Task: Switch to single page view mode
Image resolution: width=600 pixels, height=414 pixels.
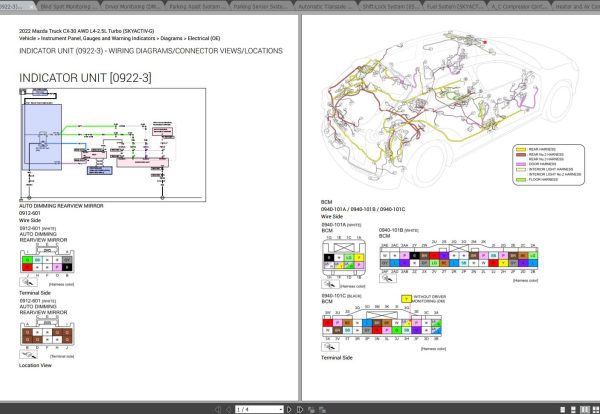Action: 562,409
